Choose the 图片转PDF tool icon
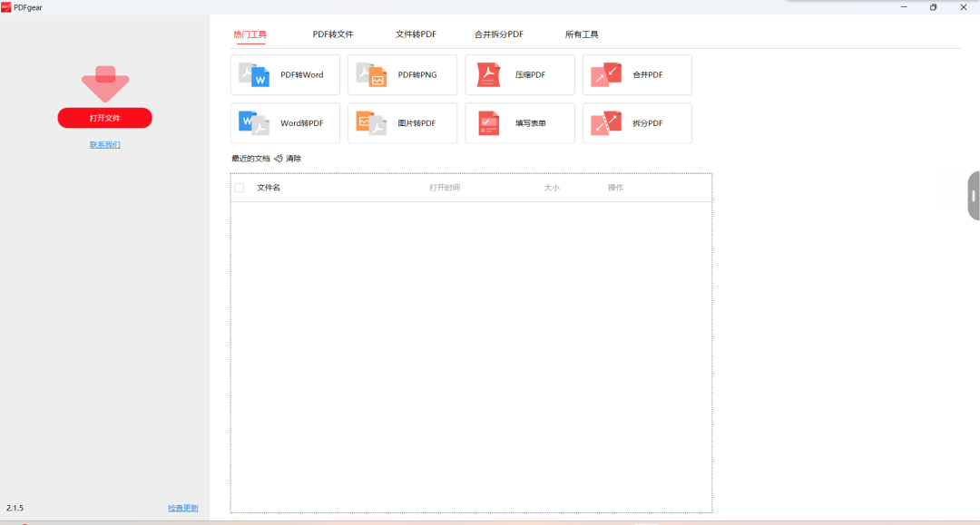The width and height of the screenshot is (980, 525). coord(371,122)
